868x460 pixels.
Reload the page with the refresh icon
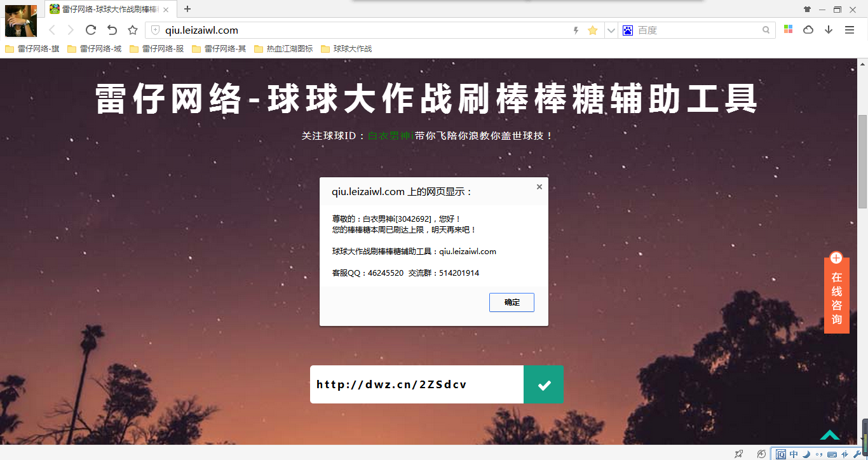[x=91, y=30]
